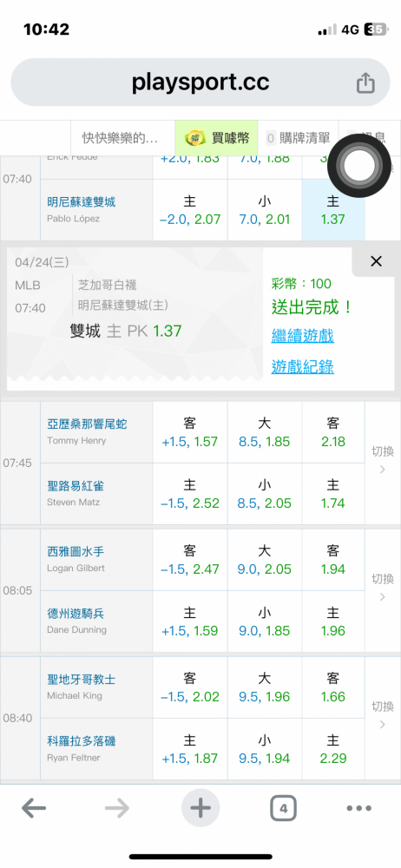The image size is (401, 868).
Task: Open the 購牌清單 tab
Action: pos(298,138)
